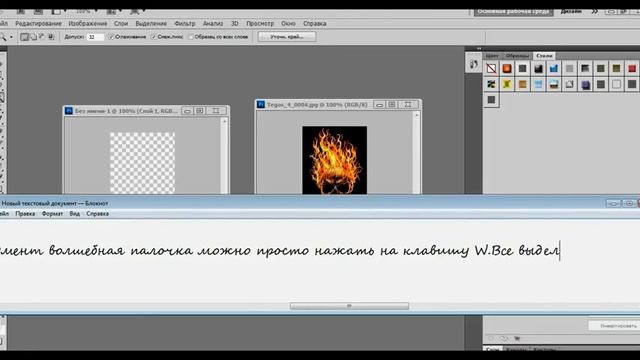Open Notepad's Вид menu

click(x=74, y=213)
